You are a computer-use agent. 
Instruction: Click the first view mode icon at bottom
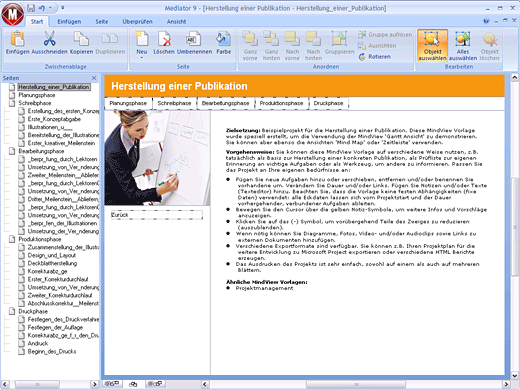[112, 384]
